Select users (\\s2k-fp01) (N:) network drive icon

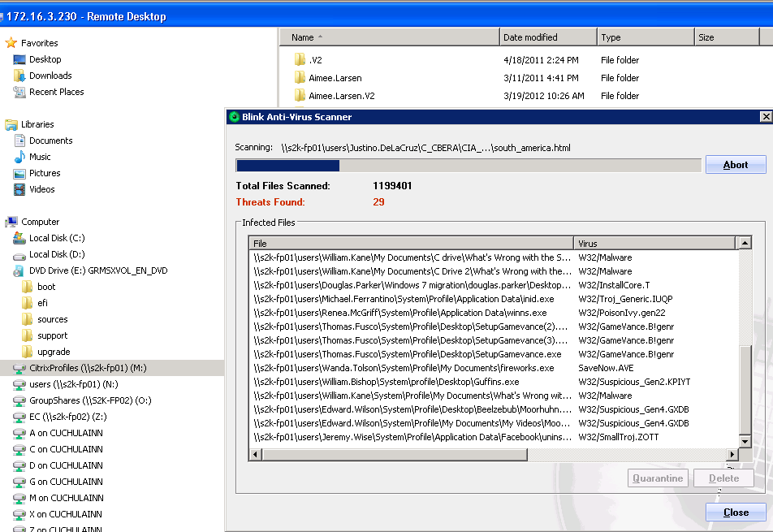click(x=19, y=384)
